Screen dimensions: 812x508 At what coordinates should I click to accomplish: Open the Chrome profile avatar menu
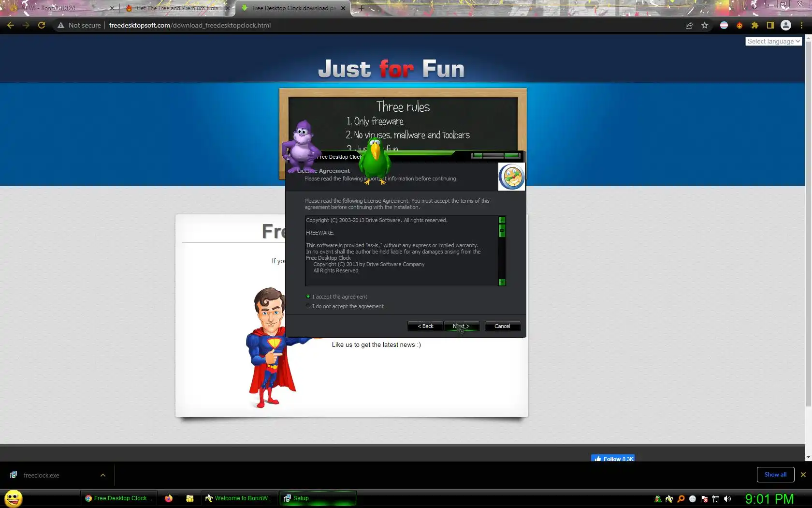click(786, 25)
